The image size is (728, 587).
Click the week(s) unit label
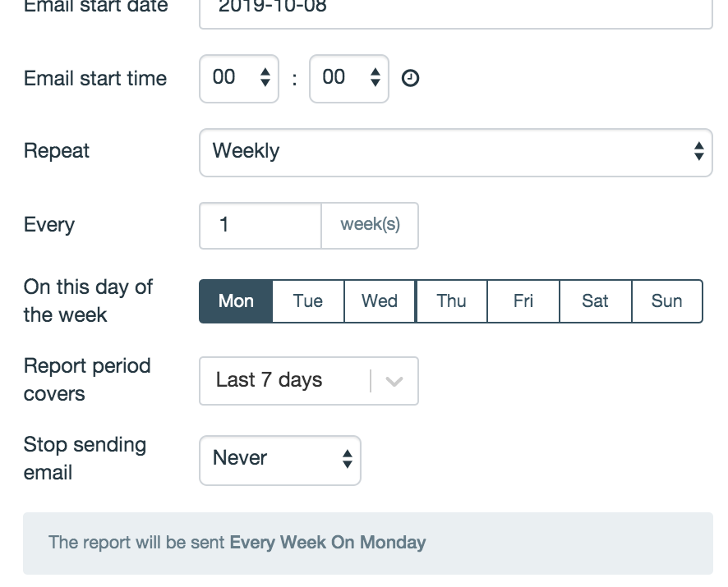[x=370, y=226]
